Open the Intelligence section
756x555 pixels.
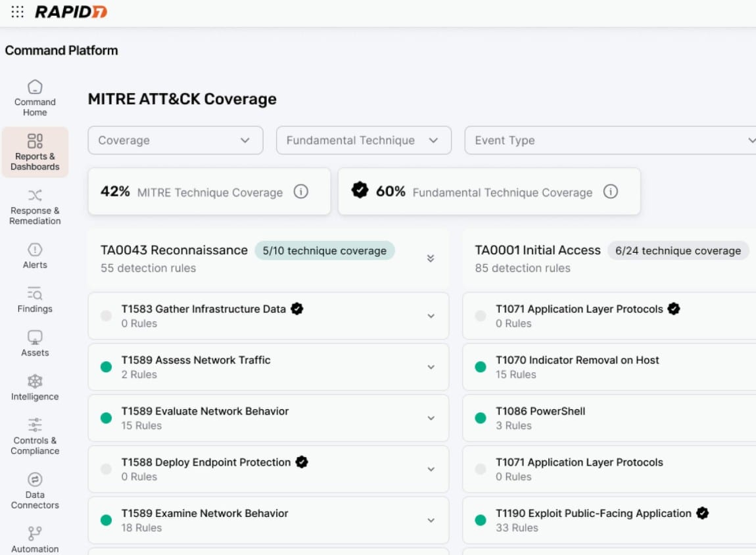click(x=35, y=388)
